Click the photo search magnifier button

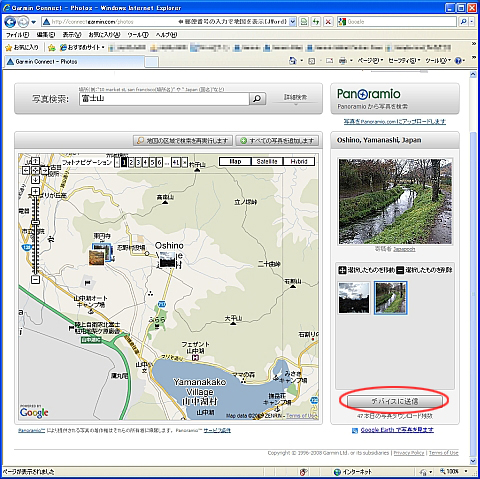point(257,98)
